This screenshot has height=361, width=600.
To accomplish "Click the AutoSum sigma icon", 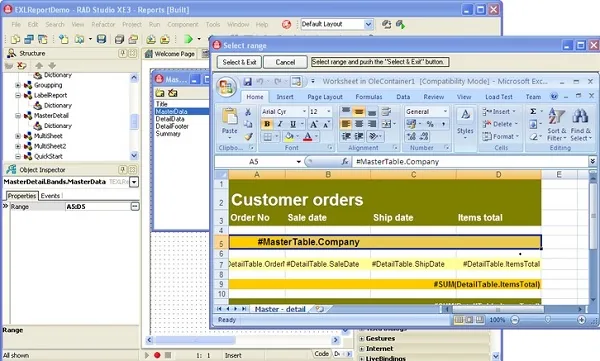I will pos(533,111).
